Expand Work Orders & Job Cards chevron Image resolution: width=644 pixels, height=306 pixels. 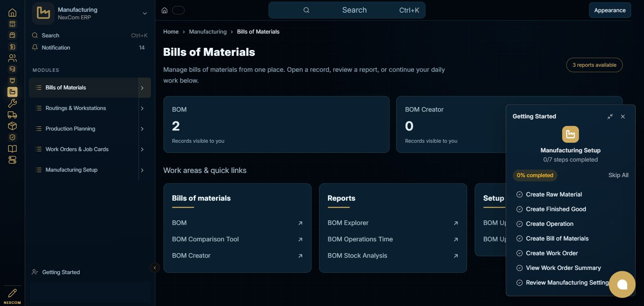coord(143,149)
